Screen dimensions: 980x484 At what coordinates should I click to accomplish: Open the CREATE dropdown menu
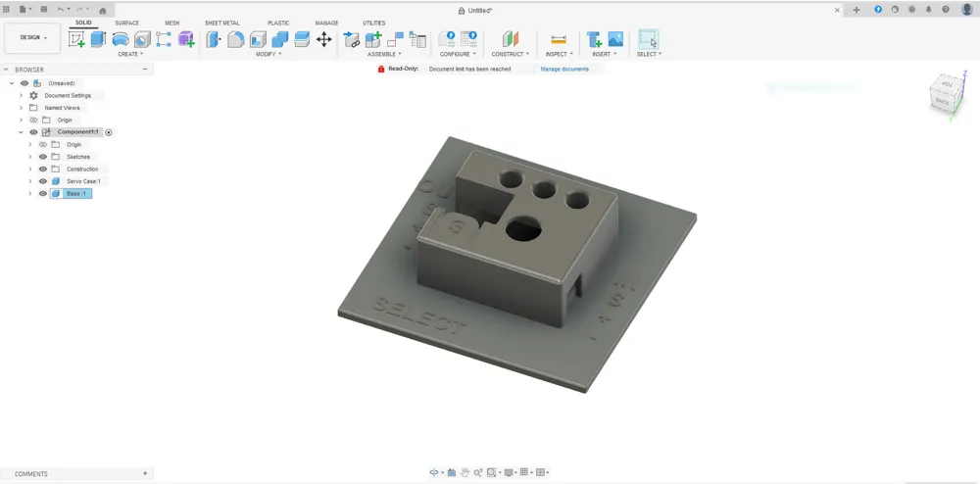click(x=130, y=54)
